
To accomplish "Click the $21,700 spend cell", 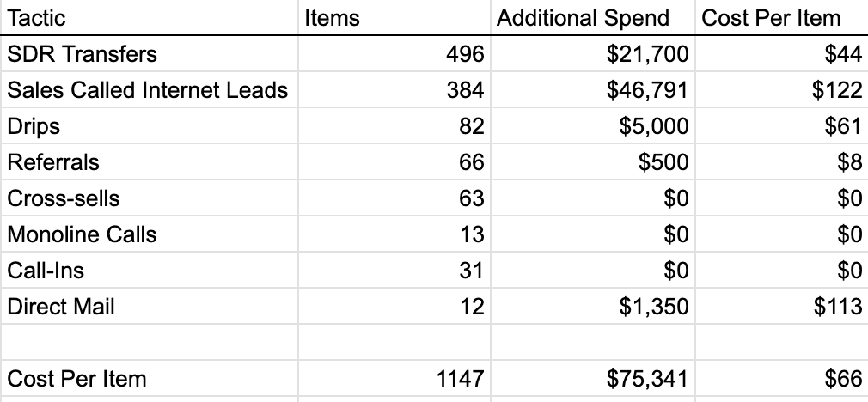I will [592, 53].
